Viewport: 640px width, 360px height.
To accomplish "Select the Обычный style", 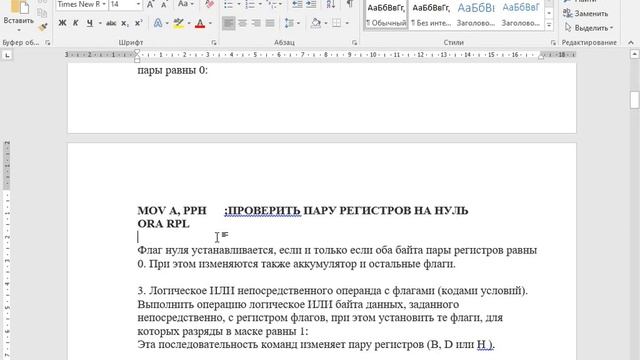I will pyautogui.click(x=386, y=14).
